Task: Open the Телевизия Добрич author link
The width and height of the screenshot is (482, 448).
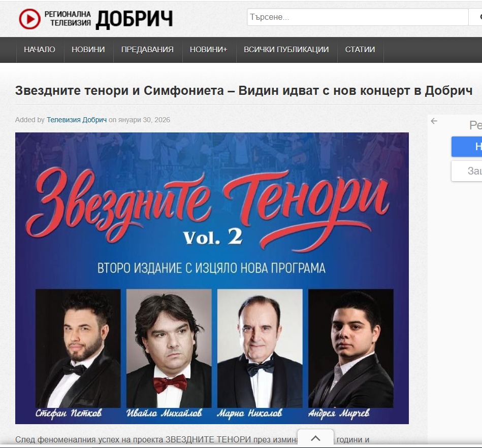Action: pos(77,120)
